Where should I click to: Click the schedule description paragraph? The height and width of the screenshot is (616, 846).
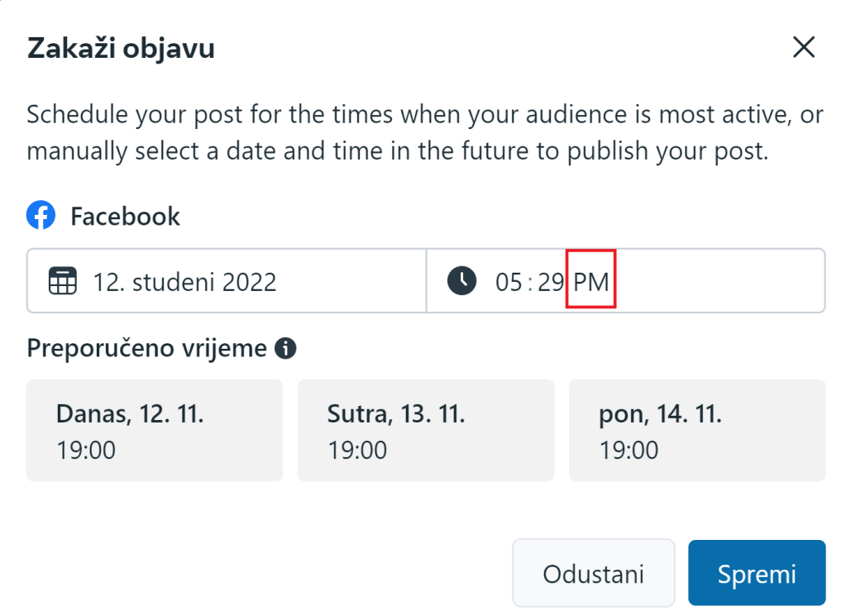click(423, 134)
